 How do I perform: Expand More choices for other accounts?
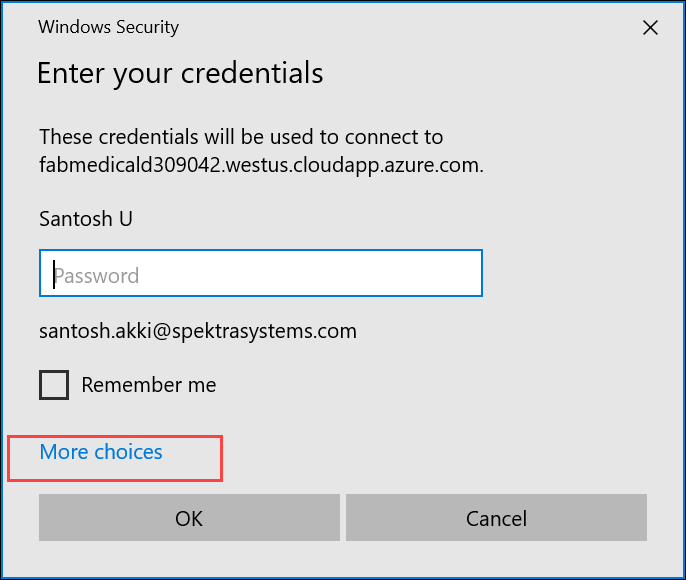point(101,452)
